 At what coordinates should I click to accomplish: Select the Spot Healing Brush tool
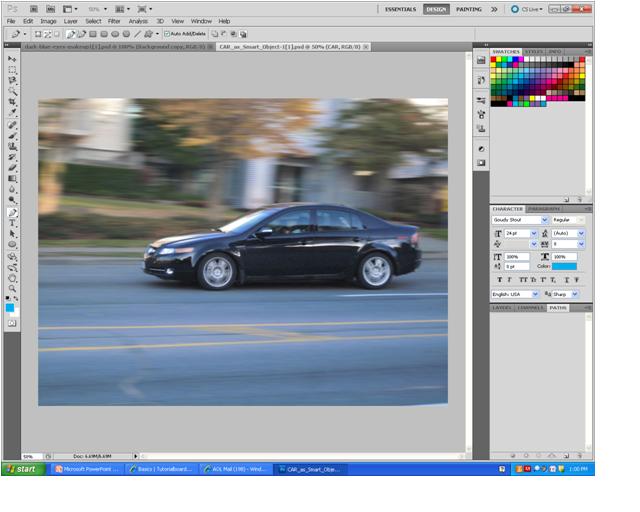pos(12,125)
